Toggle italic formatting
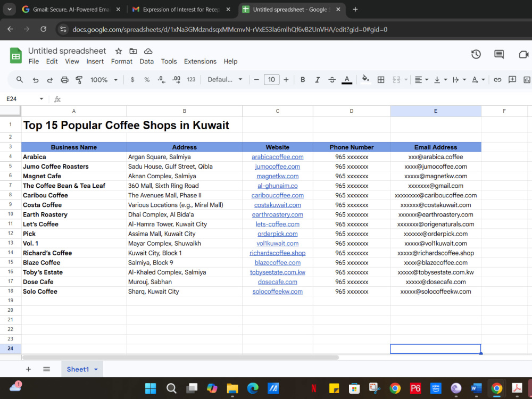This screenshot has height=399, width=532. [317, 79]
